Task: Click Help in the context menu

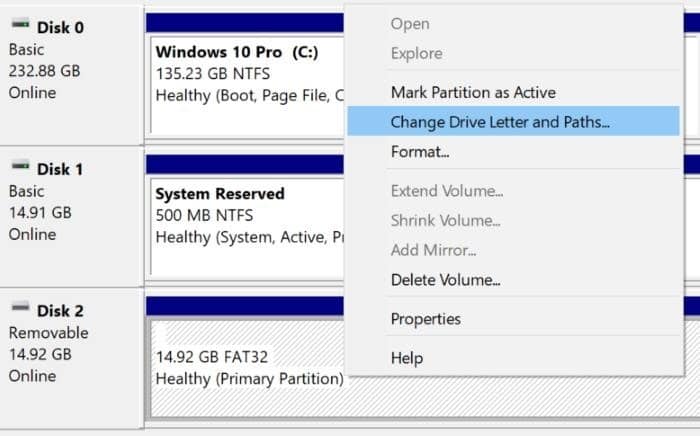Action: click(407, 358)
